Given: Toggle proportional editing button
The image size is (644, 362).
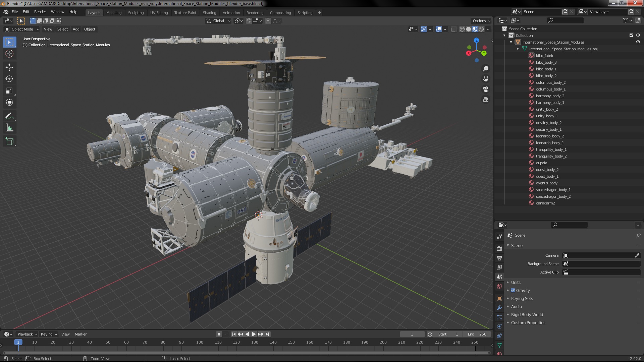Looking at the screenshot, I should [x=268, y=21].
